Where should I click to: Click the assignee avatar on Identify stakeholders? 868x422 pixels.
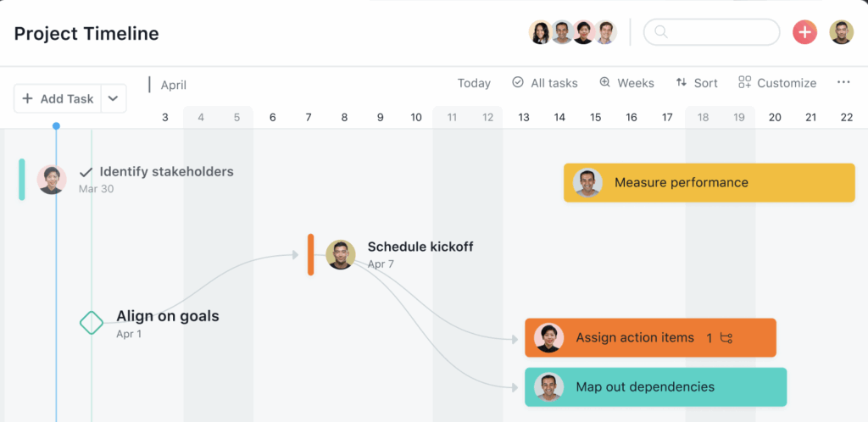click(52, 180)
